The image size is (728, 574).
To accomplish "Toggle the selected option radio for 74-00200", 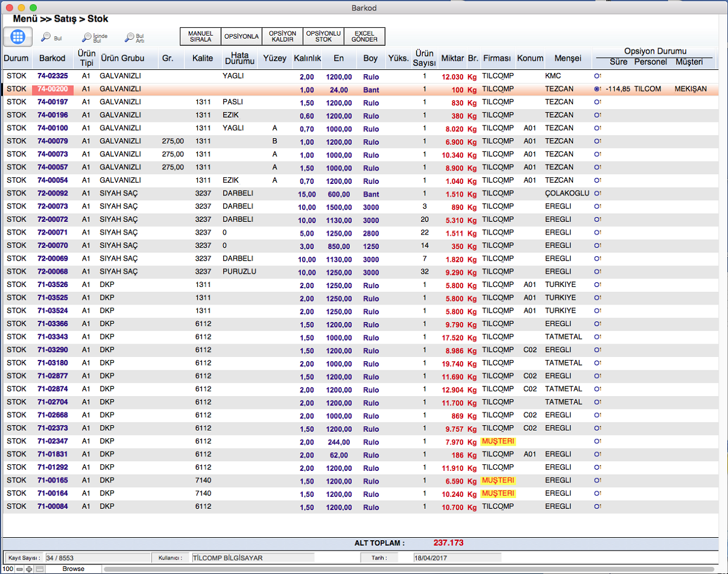I will (597, 89).
